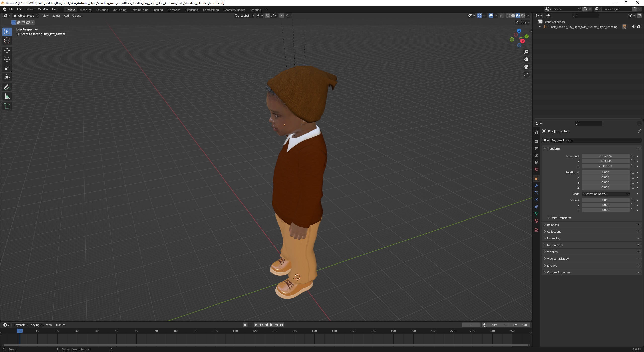Expand Black_Toddler_Boy collection in outliner

pyautogui.click(x=540, y=27)
